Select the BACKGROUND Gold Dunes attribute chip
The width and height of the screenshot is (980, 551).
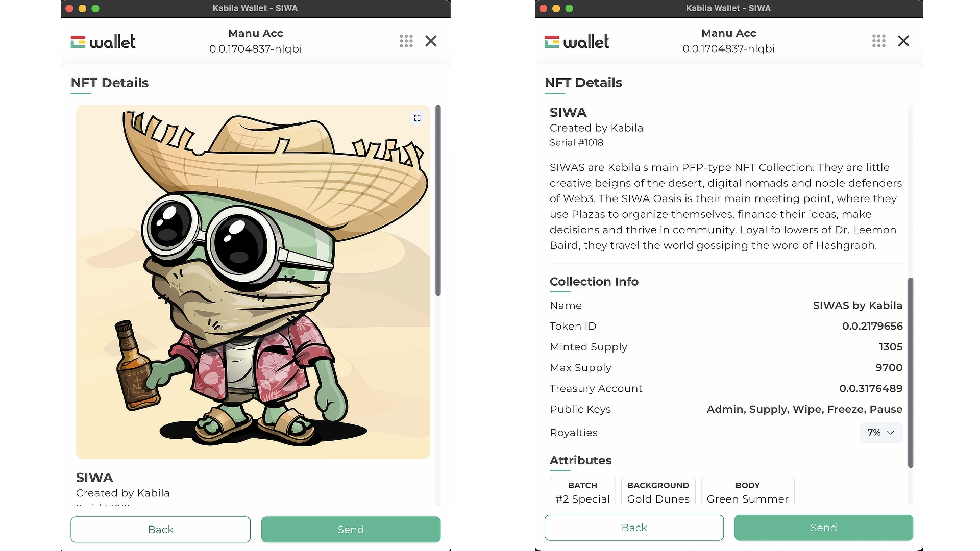658,492
